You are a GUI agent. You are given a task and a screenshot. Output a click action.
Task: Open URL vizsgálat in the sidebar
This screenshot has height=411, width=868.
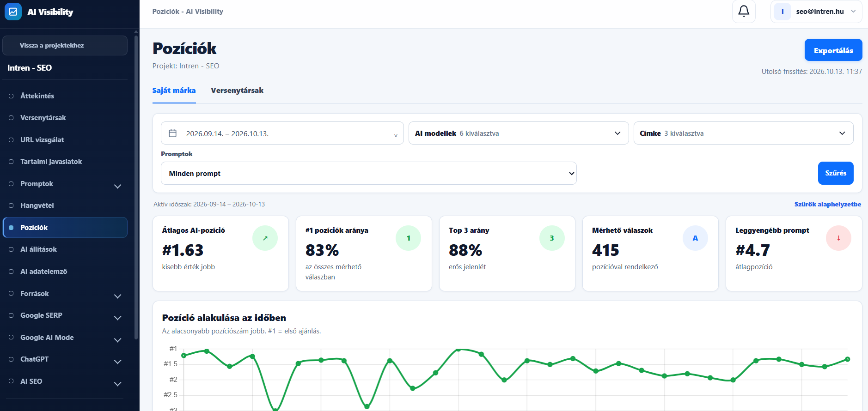tap(65, 140)
